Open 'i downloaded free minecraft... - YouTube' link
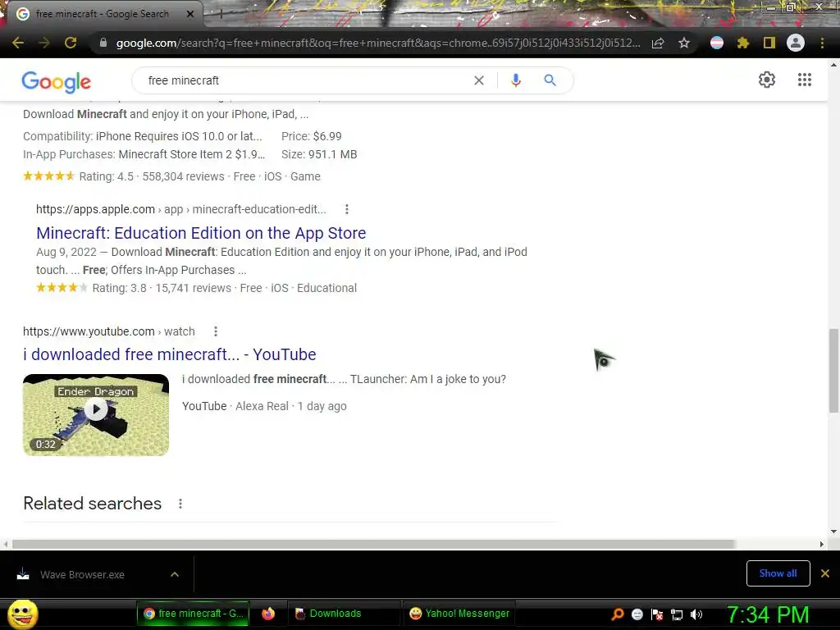840x630 pixels. [x=169, y=354]
